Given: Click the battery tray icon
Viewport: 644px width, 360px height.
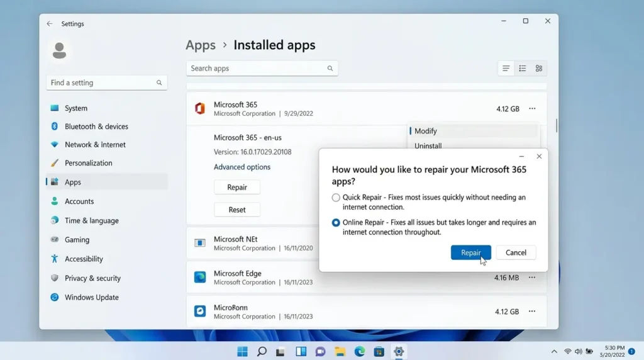Looking at the screenshot, I should (x=589, y=351).
